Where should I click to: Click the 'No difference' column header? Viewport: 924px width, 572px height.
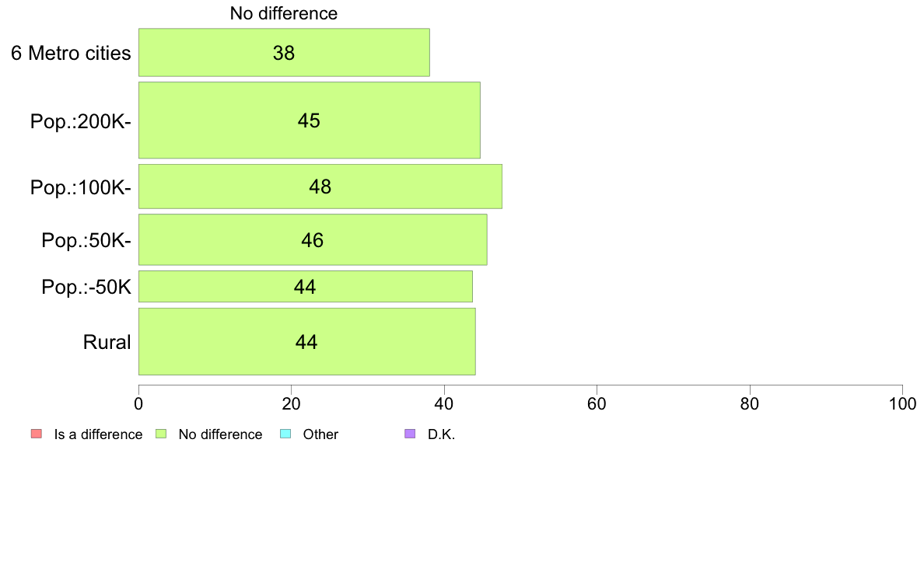pos(283,13)
